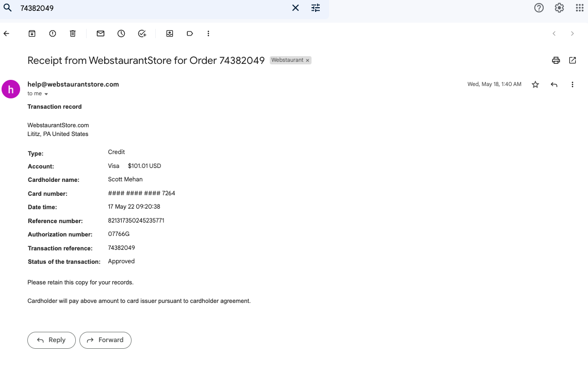Open the email in a new window

(x=572, y=60)
